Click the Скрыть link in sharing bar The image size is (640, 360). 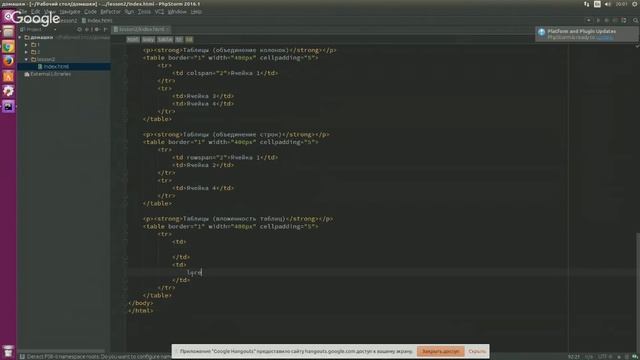tap(477, 351)
